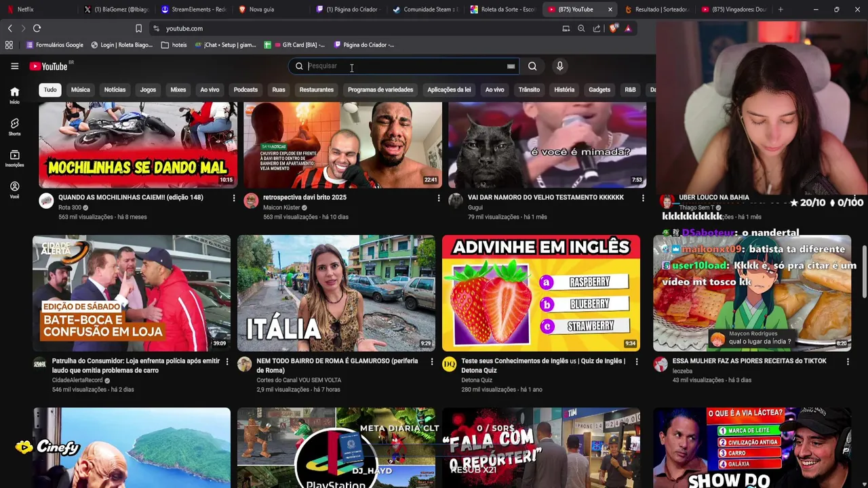
Task: Open Detona Quiz channel name link
Action: point(477,380)
